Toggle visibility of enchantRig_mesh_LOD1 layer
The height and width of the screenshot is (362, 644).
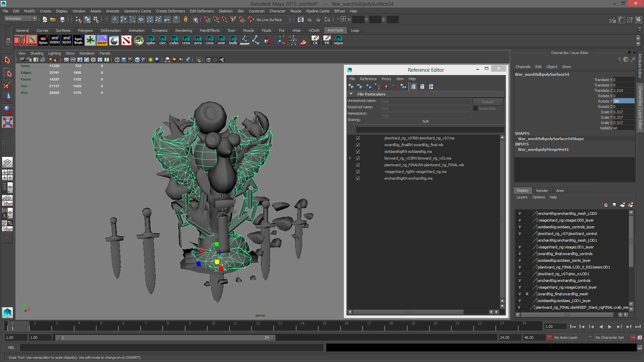pos(520,240)
